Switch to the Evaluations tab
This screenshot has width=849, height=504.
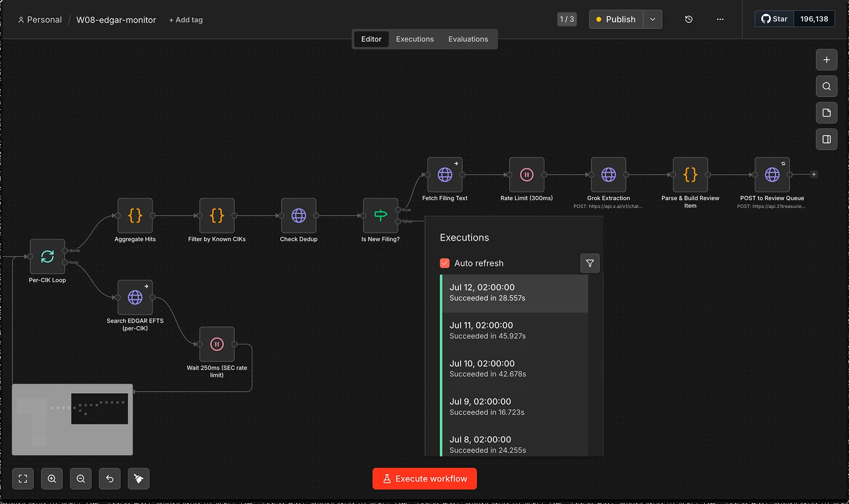468,39
